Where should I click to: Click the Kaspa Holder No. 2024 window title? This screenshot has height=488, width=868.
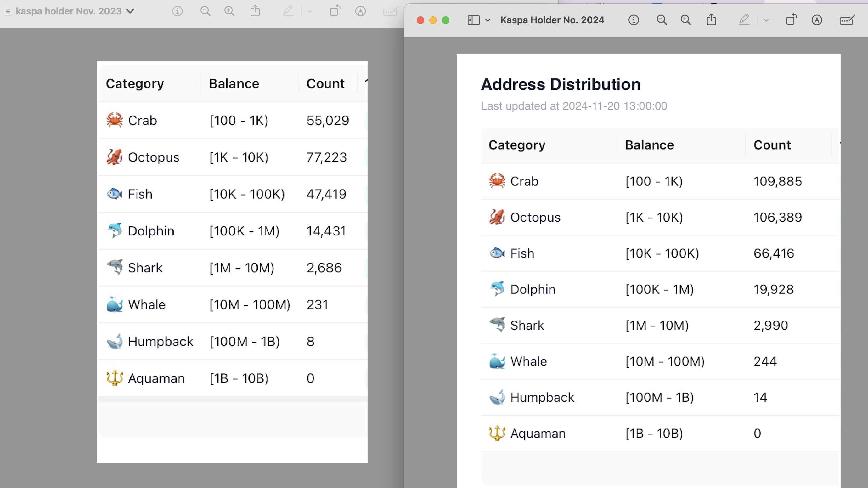pyautogui.click(x=552, y=20)
